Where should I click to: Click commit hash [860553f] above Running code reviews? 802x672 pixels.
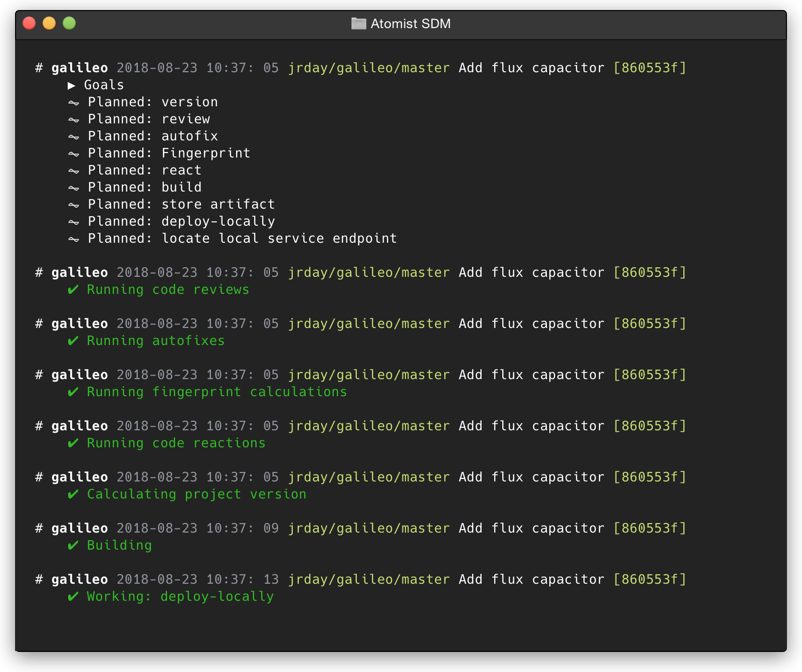(650, 272)
